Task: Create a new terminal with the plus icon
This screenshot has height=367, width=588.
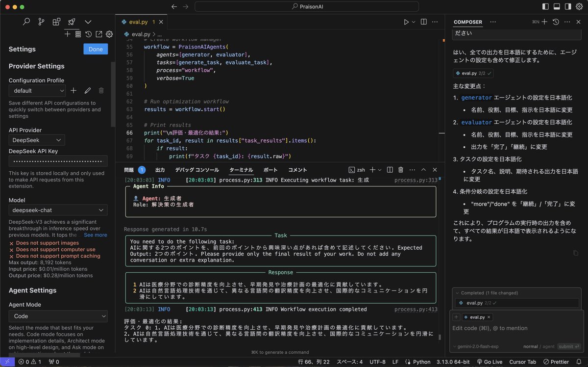Action: [372, 170]
